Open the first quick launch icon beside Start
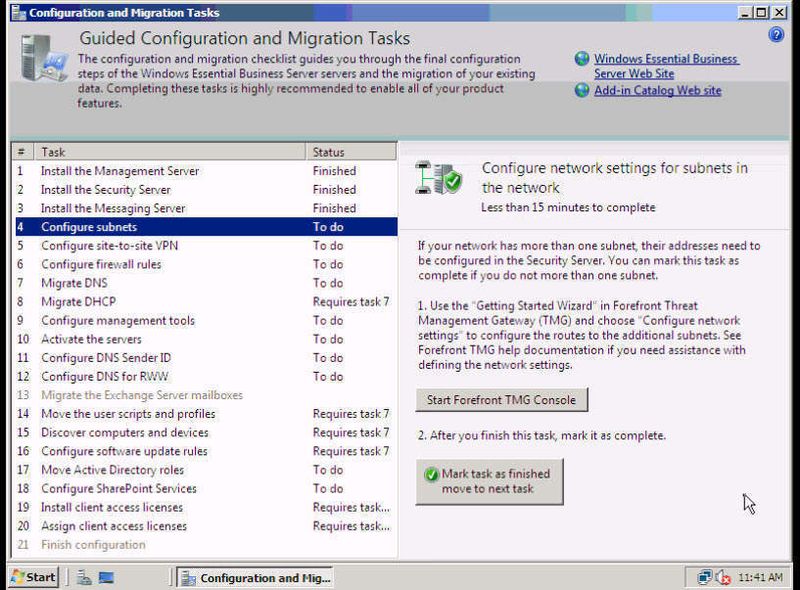The width and height of the screenshot is (800, 590). pyautogui.click(x=84, y=577)
